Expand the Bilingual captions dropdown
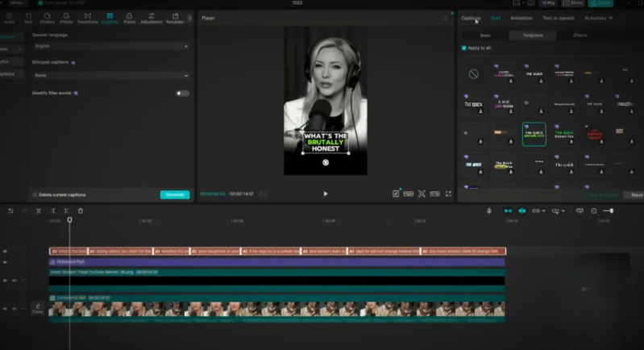The height and width of the screenshot is (350, 644). 110,76
